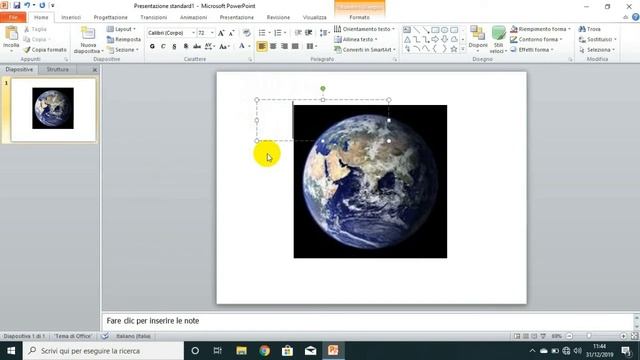Screen dimensions: 640x360
Task: Open Orientamento testo dropdown
Action: point(364,29)
